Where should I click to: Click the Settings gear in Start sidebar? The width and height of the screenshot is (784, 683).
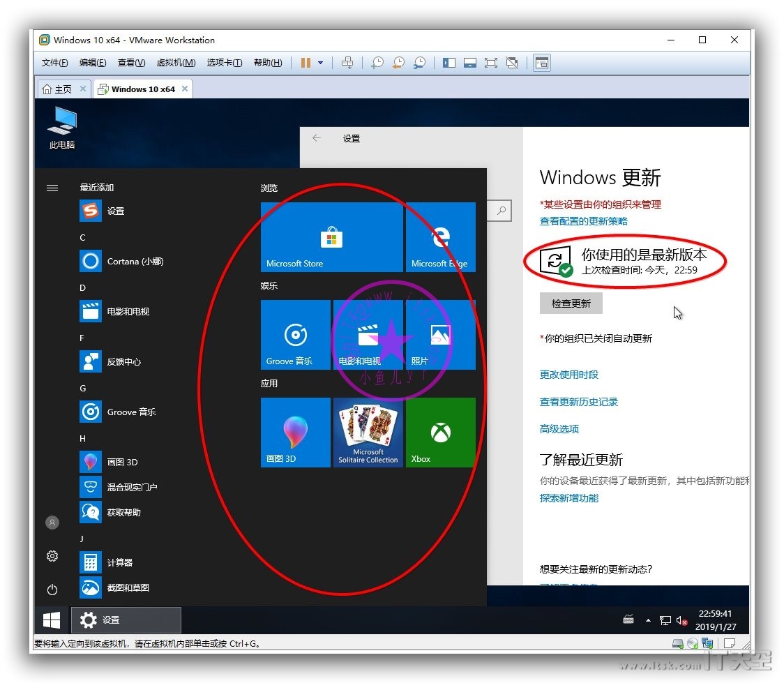coord(52,556)
